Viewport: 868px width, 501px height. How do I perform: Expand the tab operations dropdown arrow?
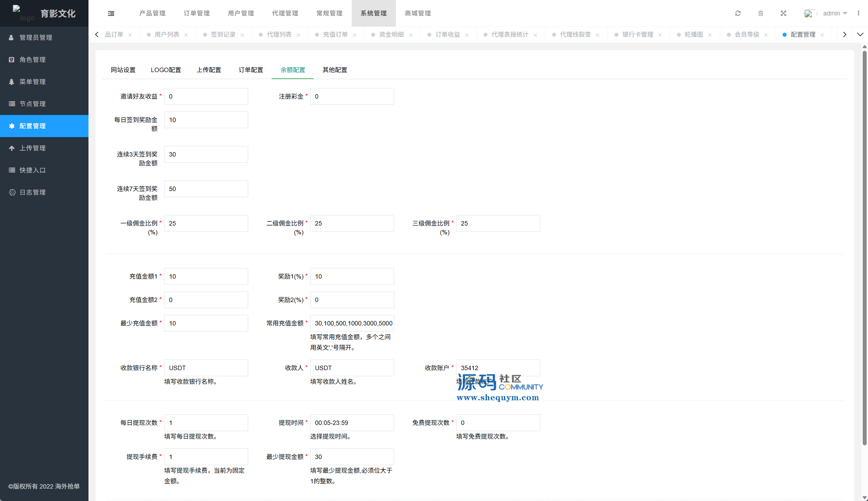tap(860, 34)
